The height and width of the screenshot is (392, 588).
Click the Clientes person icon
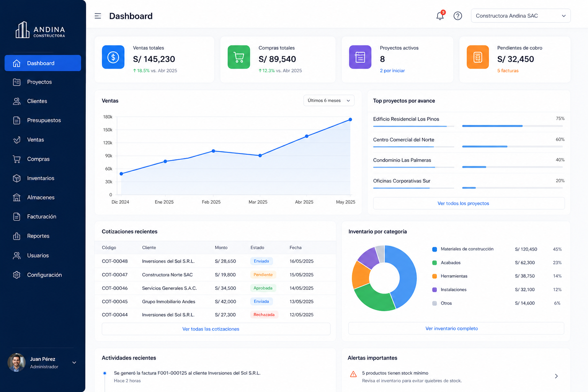[x=16, y=101]
